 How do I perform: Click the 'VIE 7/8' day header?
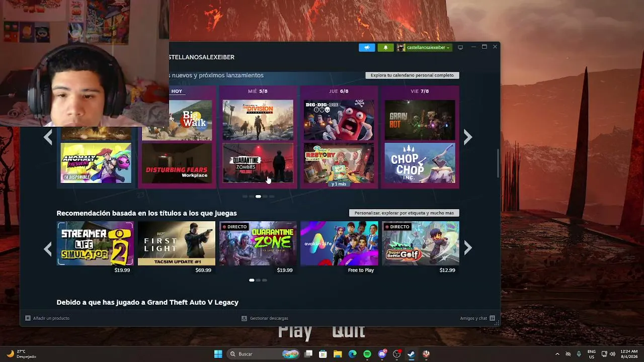point(420,92)
